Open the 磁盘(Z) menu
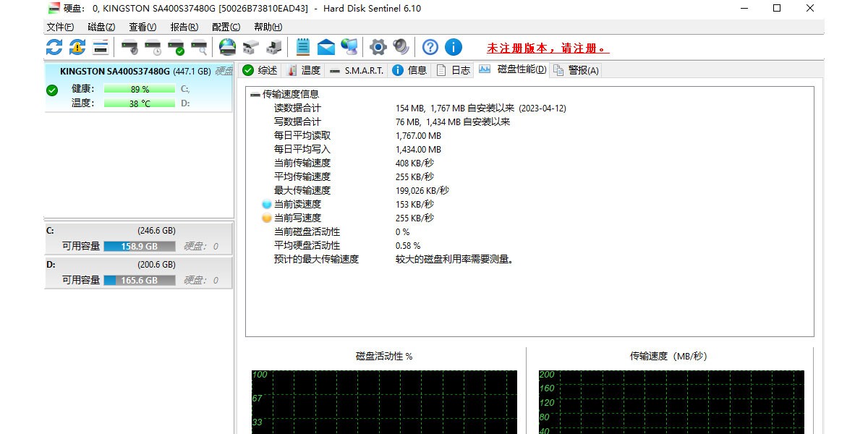This screenshot has height=434, width=868. [101, 27]
